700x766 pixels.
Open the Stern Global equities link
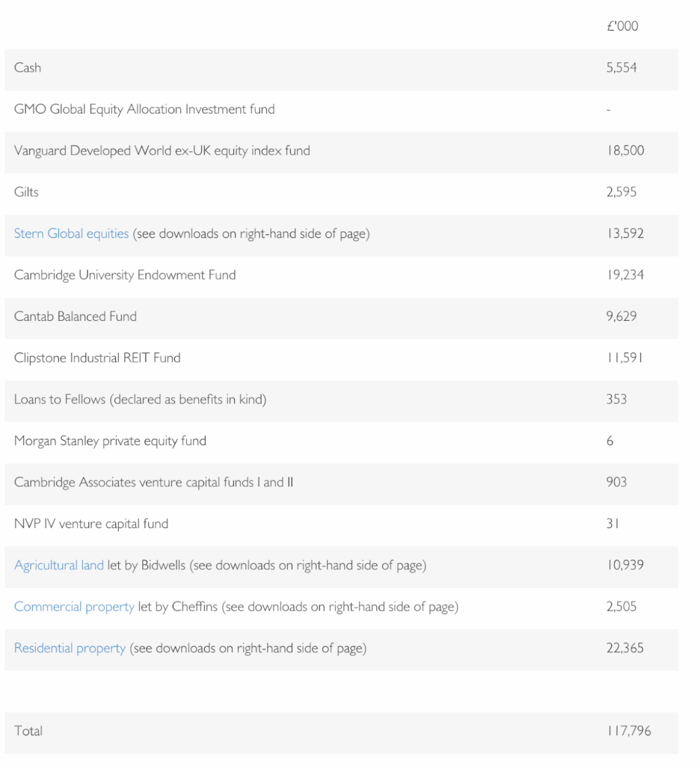coord(71,233)
